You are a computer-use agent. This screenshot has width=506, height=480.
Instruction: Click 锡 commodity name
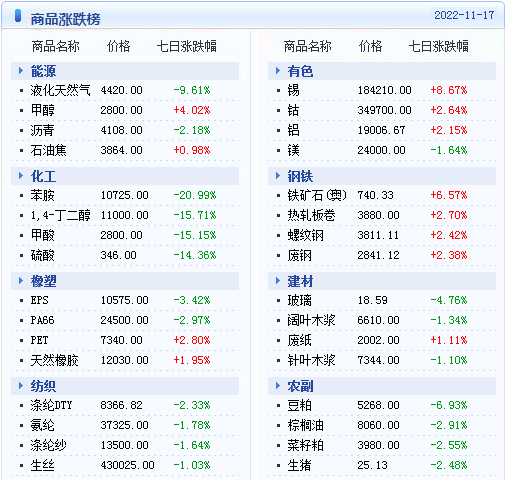(293, 90)
